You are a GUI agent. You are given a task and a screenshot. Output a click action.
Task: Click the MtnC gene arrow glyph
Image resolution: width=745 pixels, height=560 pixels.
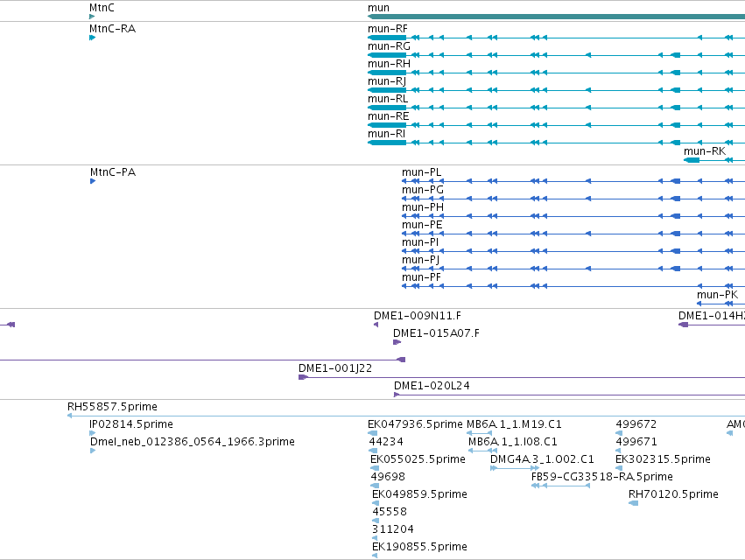tap(92, 17)
